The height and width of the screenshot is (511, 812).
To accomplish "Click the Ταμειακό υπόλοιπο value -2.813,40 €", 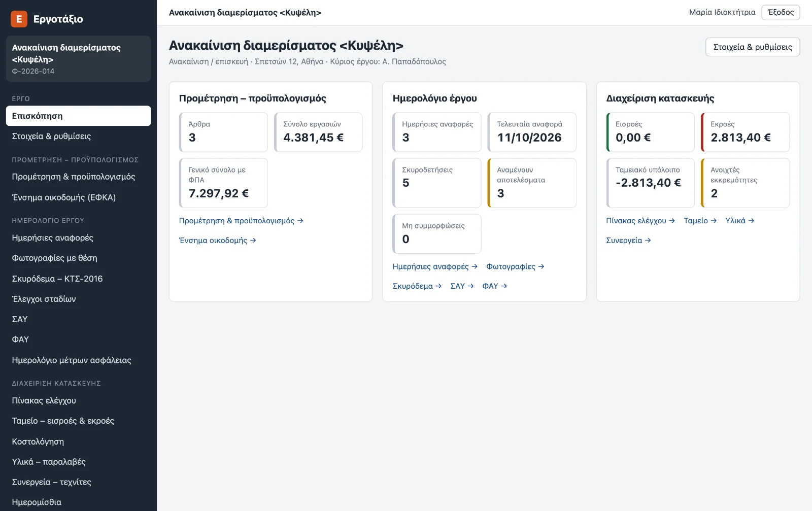I will (x=648, y=183).
